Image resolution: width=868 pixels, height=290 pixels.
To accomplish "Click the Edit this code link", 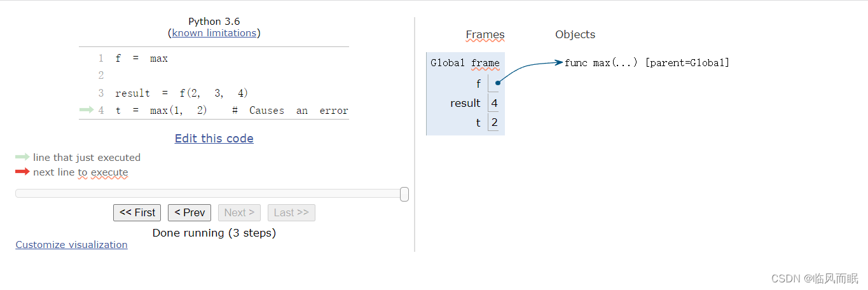I will pyautogui.click(x=214, y=139).
